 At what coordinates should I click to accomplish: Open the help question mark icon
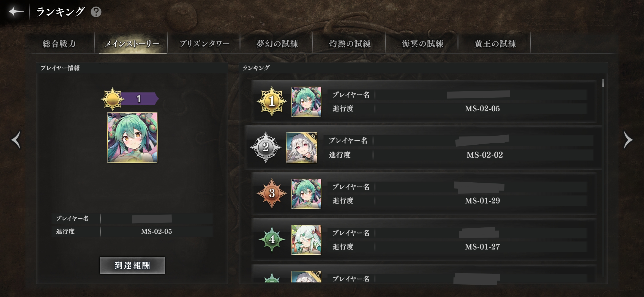[96, 12]
